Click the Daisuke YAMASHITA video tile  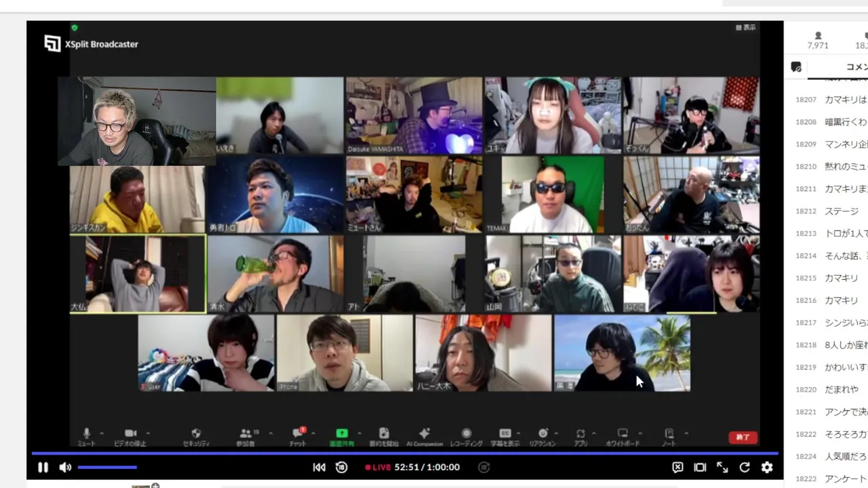tap(414, 115)
